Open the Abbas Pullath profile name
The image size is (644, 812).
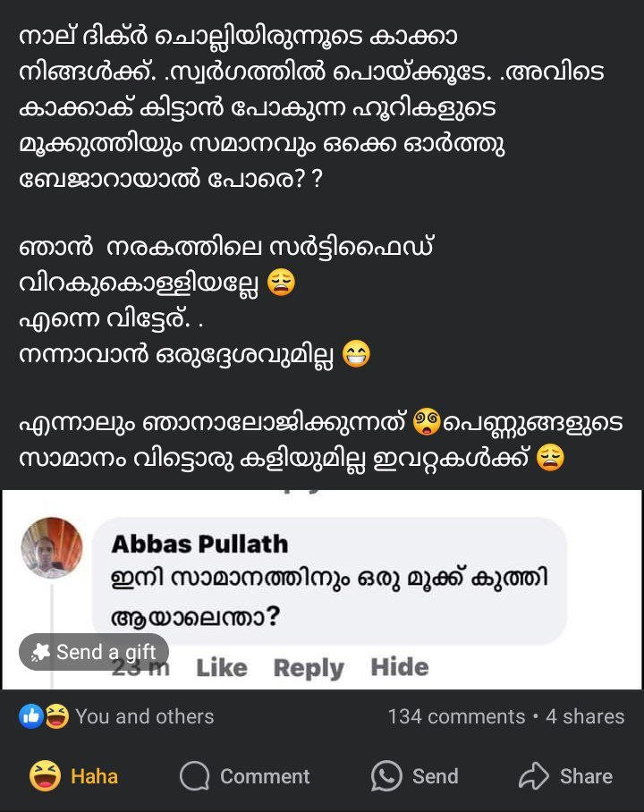[x=199, y=544]
